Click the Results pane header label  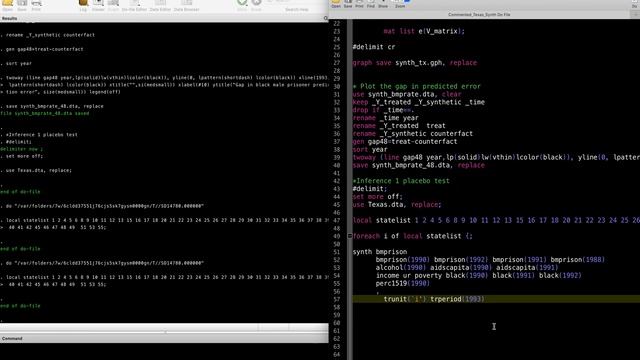pos(9,18)
